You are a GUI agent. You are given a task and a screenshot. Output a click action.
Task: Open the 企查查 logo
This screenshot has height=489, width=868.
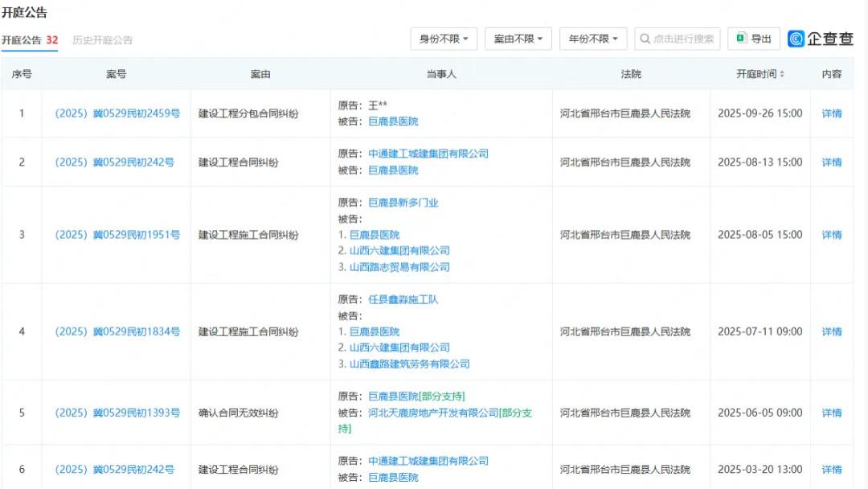coord(821,37)
